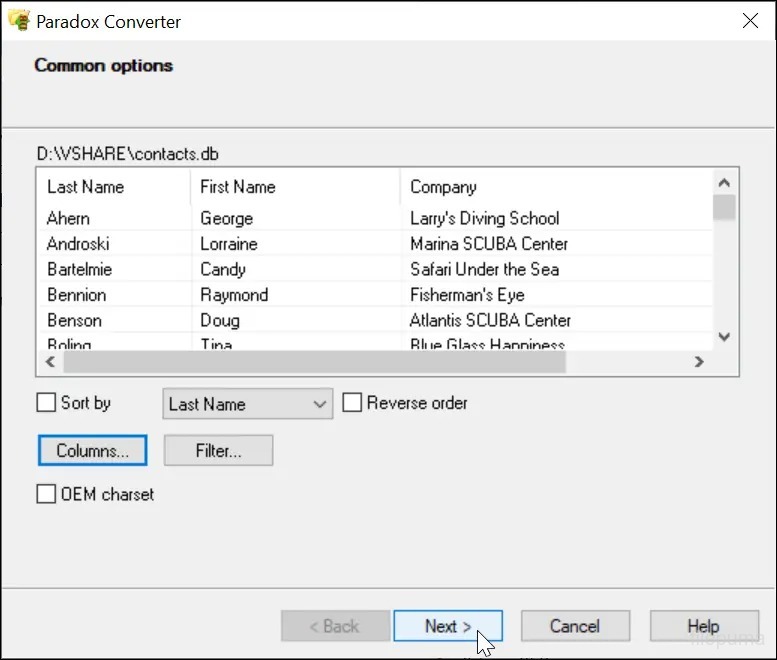Image resolution: width=777 pixels, height=660 pixels.
Task: Select the Atlantis SCUBA Center cell
Action: point(490,321)
